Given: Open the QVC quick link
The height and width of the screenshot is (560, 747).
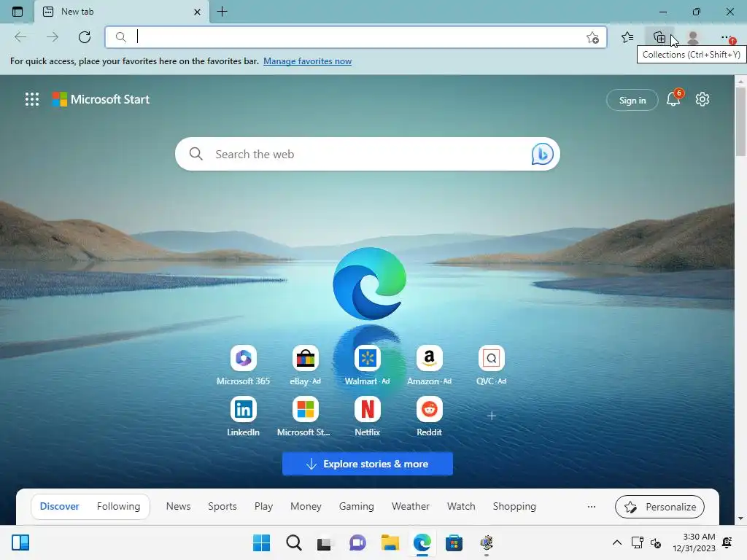Looking at the screenshot, I should click(x=491, y=365).
